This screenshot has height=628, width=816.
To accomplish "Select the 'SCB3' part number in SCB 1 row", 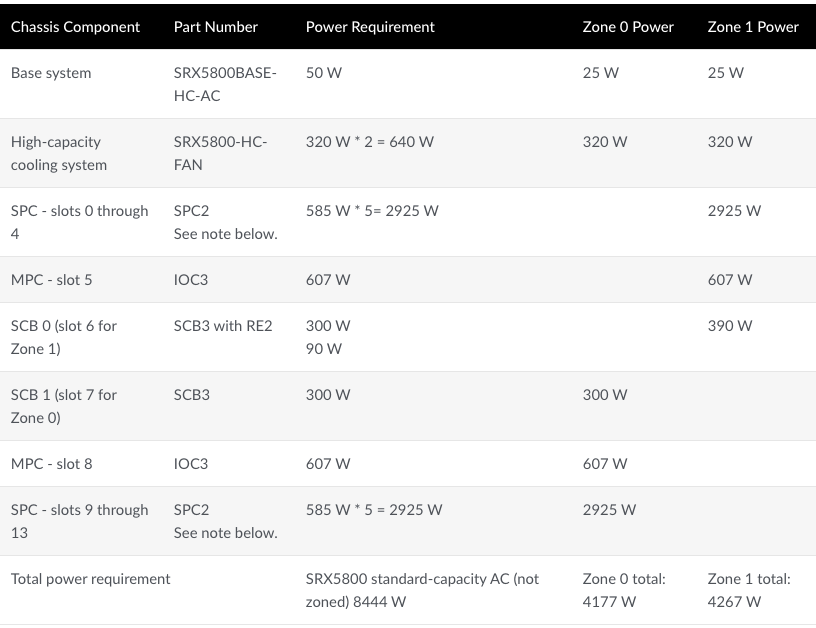I will pos(192,395).
